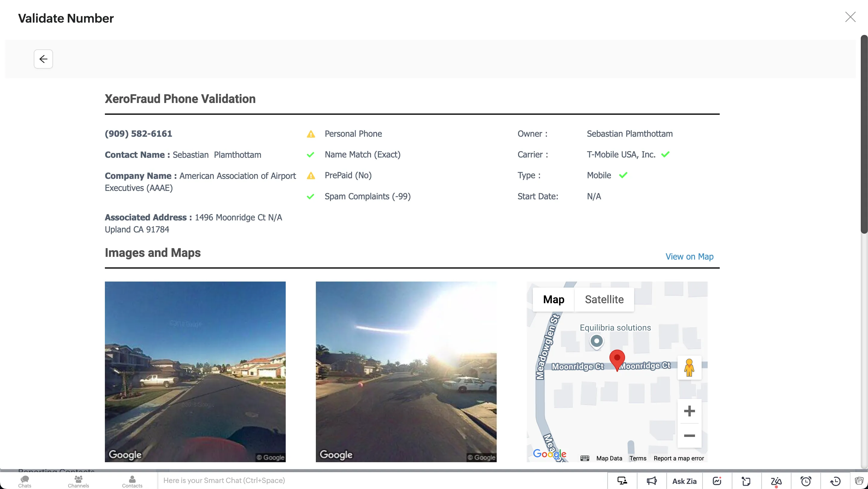
Task: Click the Associated Address 1496 Moonridge Ct
Action: 193,223
